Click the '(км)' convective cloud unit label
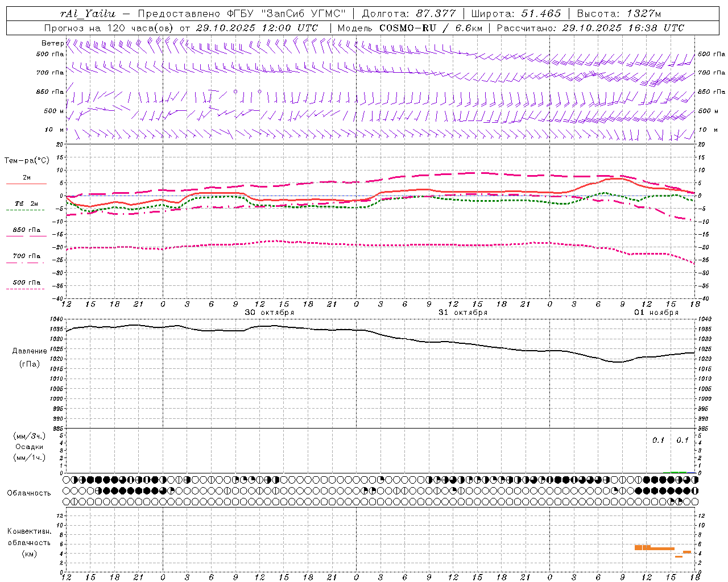The width and height of the screenshot is (728, 582). tap(29, 554)
